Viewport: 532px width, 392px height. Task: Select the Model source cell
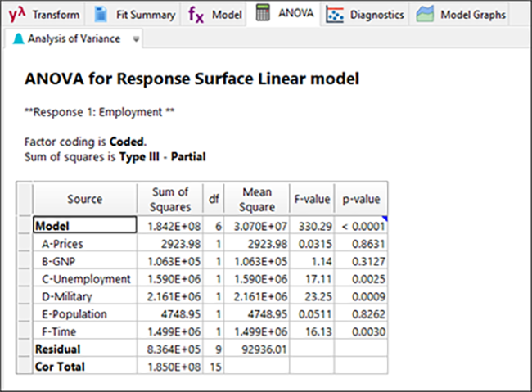(84, 225)
